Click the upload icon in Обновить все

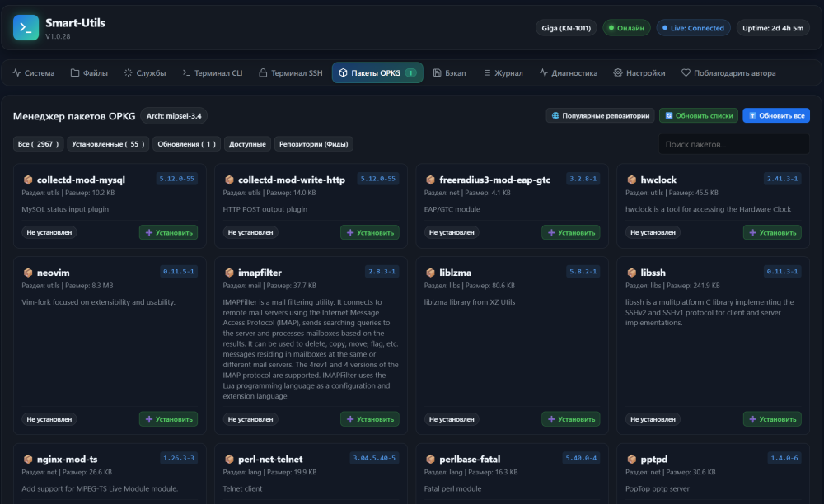[x=752, y=115]
